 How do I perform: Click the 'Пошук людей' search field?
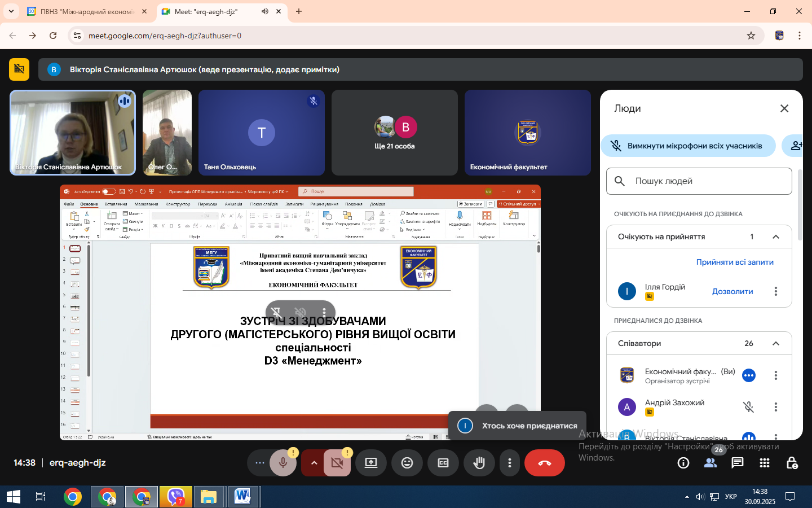coord(699,181)
